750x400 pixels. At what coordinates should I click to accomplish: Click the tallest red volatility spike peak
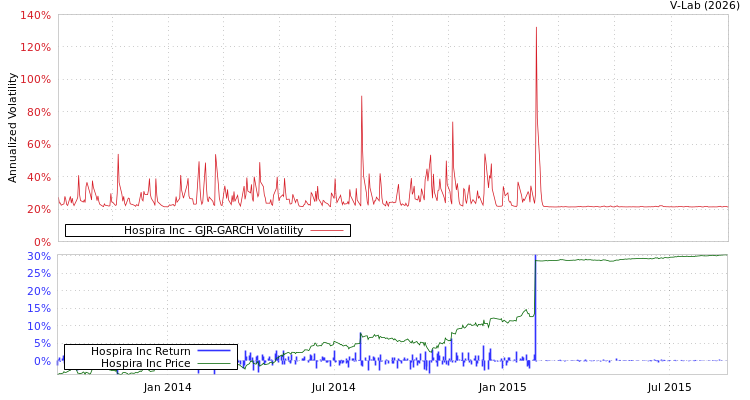click(536, 28)
